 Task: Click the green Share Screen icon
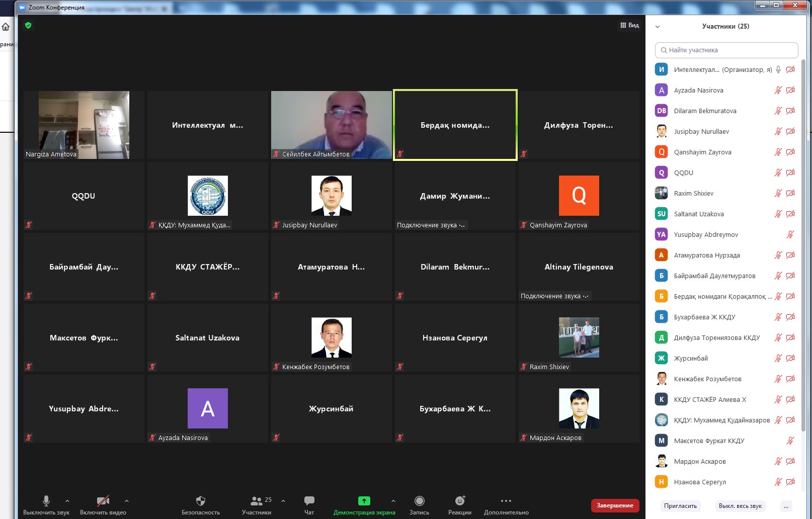tap(364, 501)
